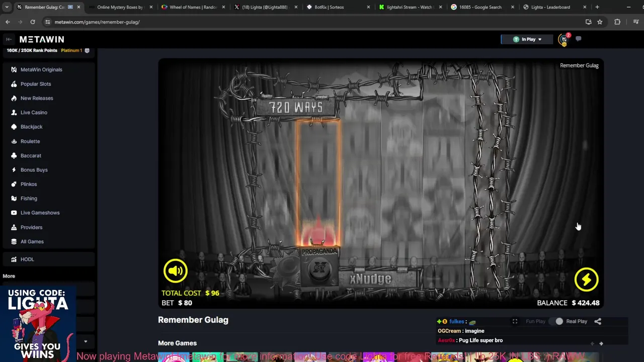Click the flame icon beside Popular Slots
644x362 pixels.
pyautogui.click(x=14, y=84)
